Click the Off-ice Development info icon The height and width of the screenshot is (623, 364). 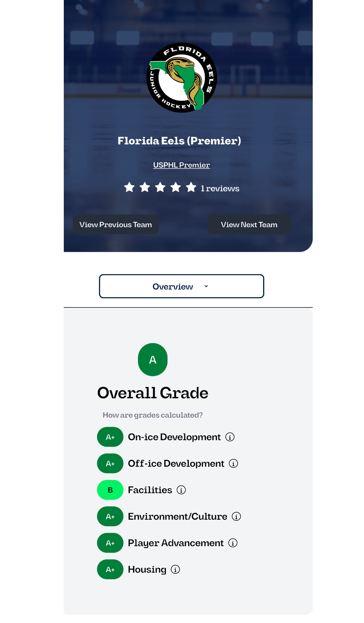(x=233, y=463)
